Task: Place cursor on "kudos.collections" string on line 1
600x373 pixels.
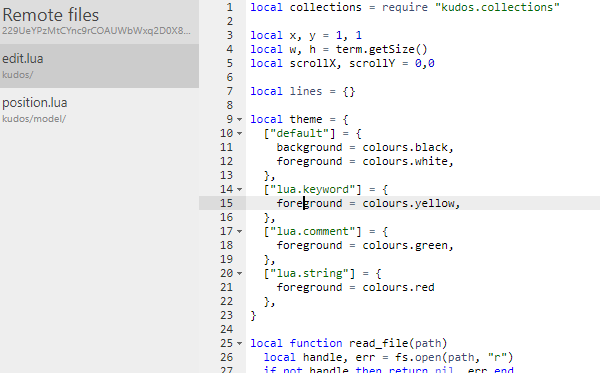Action: pos(497,7)
